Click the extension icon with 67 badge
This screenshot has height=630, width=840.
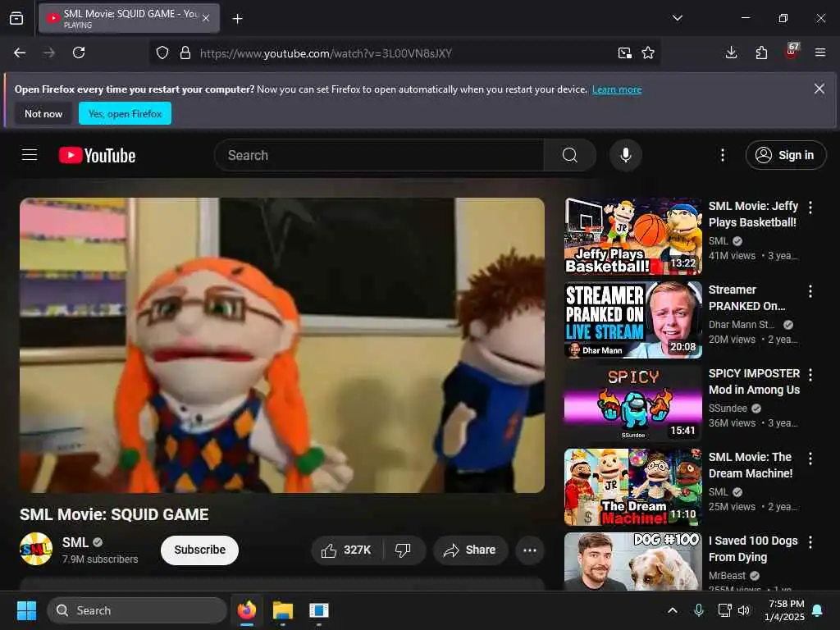click(792, 51)
